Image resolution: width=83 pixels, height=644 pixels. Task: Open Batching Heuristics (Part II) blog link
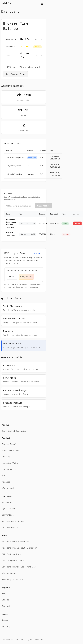point(19,567)
